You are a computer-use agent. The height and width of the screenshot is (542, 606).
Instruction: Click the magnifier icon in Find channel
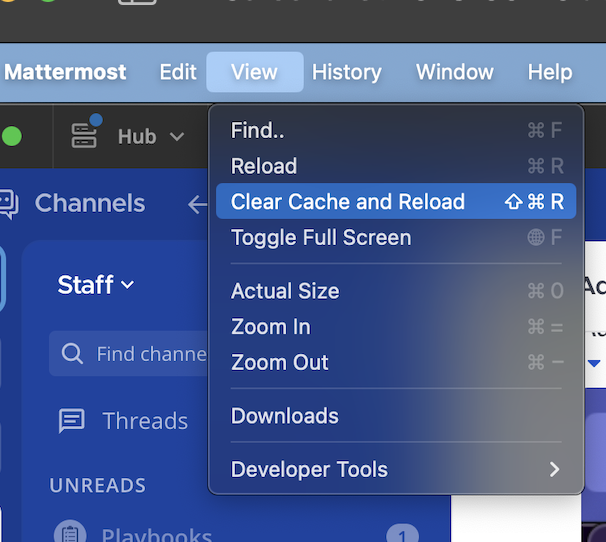coord(72,353)
